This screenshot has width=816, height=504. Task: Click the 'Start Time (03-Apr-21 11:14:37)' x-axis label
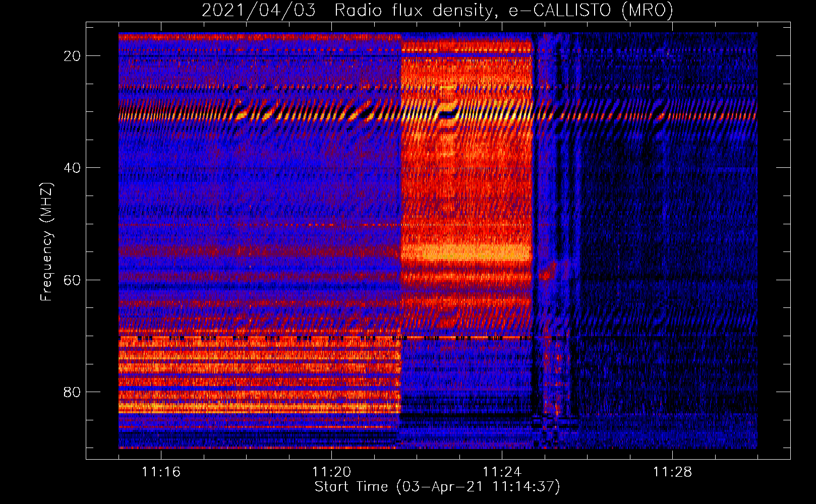(x=437, y=487)
